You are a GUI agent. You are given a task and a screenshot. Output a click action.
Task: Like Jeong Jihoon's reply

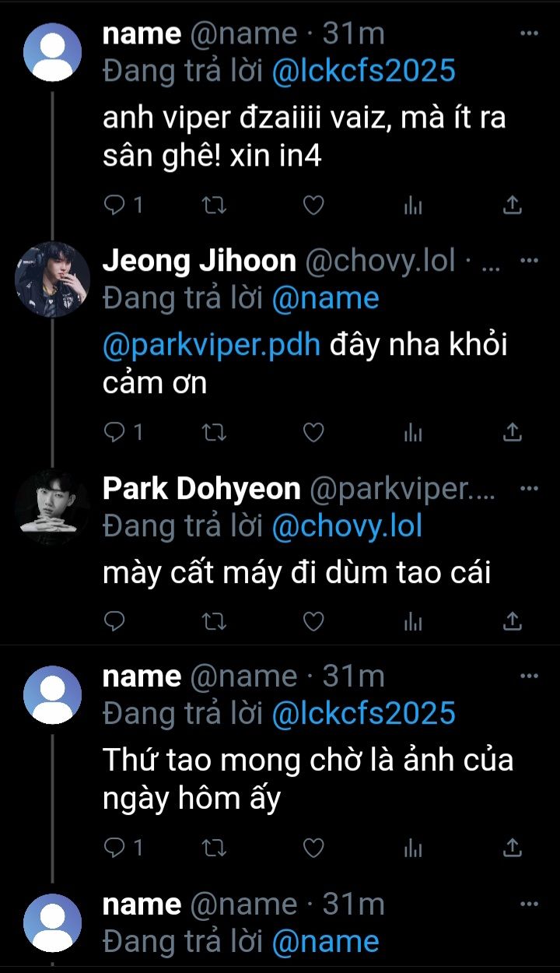(313, 433)
